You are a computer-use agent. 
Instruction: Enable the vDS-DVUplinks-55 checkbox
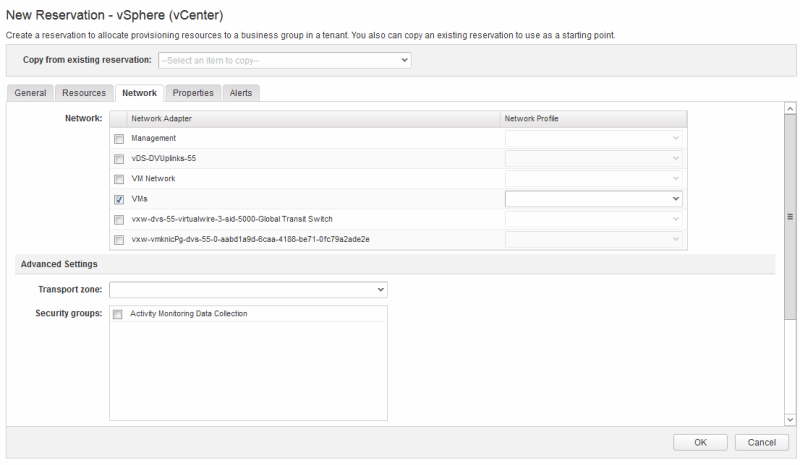tap(119, 158)
